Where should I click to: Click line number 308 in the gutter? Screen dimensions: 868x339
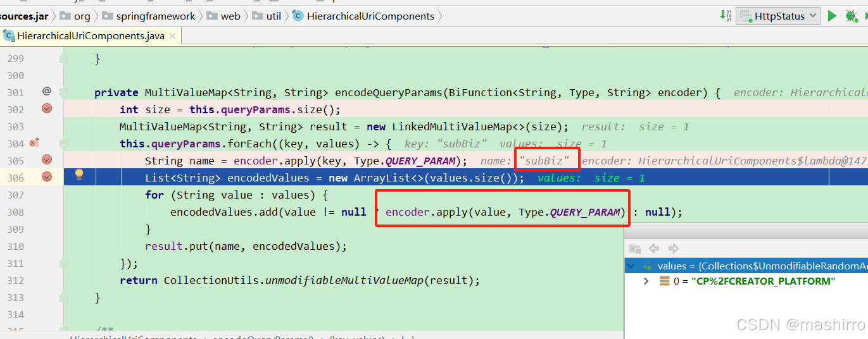(x=15, y=212)
